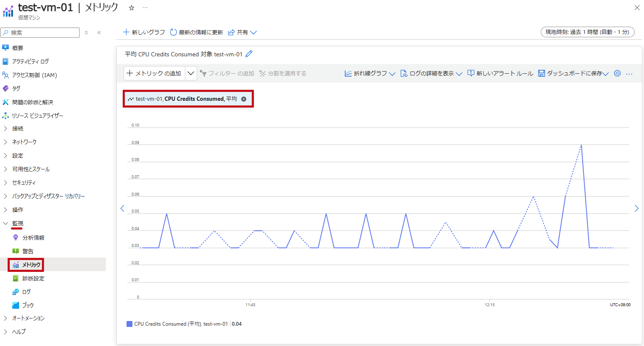This screenshot has width=644, height=346.
Task: Shift the chart time range forward with the right arrow
Action: pyautogui.click(x=636, y=208)
